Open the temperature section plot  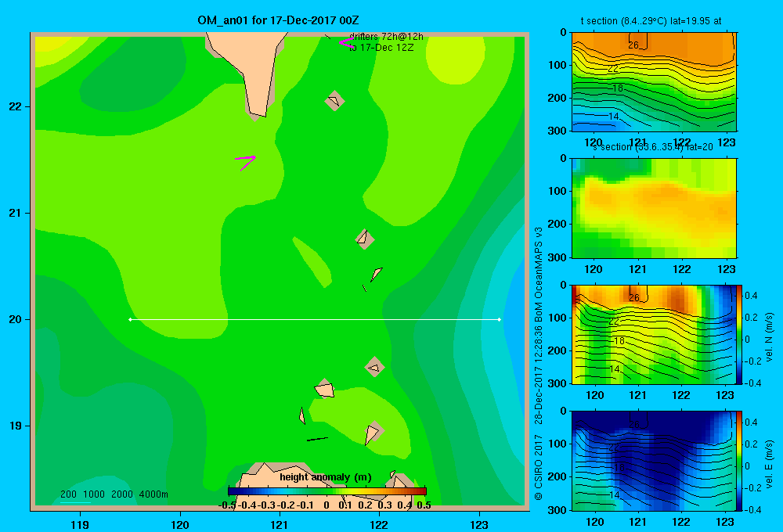pos(654,82)
